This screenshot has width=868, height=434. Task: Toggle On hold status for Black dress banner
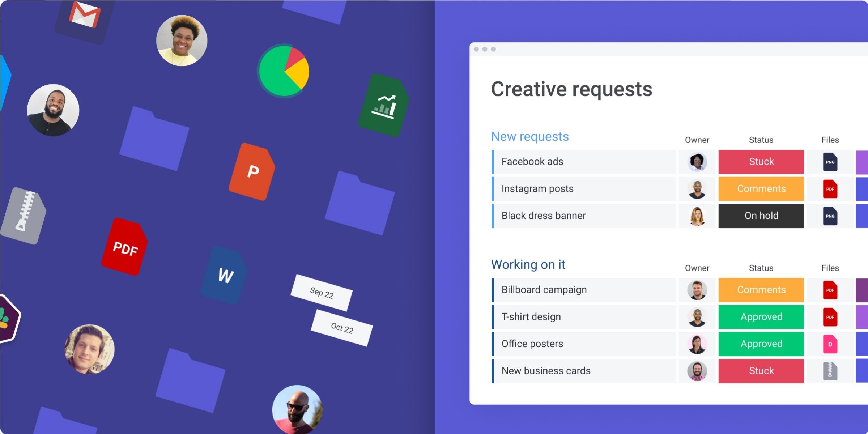pyautogui.click(x=761, y=215)
